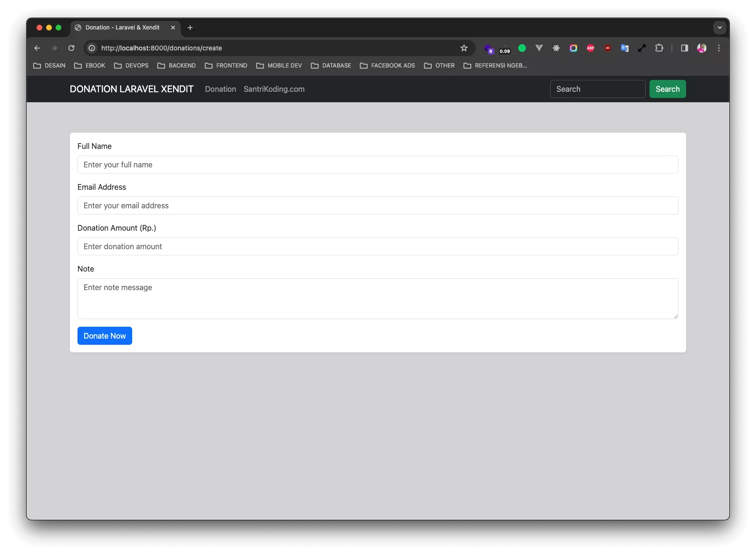Focus the Note message textarea

[x=378, y=299]
